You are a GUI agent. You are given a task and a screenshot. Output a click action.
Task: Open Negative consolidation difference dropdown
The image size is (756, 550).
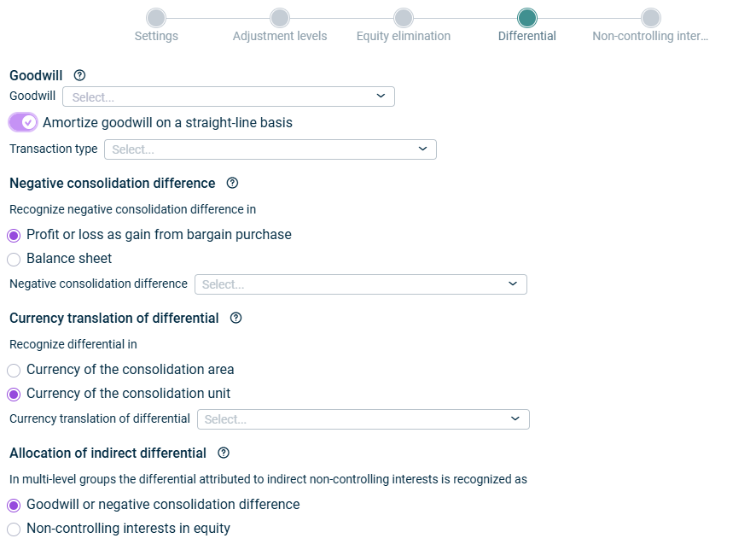tap(361, 284)
